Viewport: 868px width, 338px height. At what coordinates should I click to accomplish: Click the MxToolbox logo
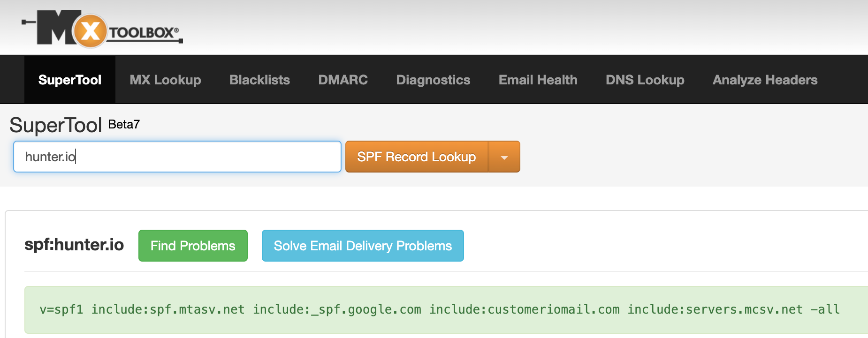pyautogui.click(x=102, y=29)
